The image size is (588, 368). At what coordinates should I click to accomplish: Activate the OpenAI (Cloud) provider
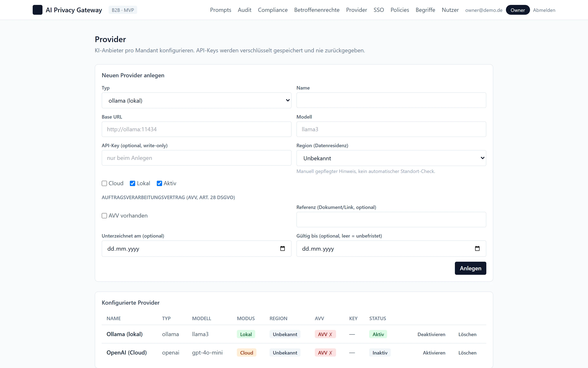[434, 353]
